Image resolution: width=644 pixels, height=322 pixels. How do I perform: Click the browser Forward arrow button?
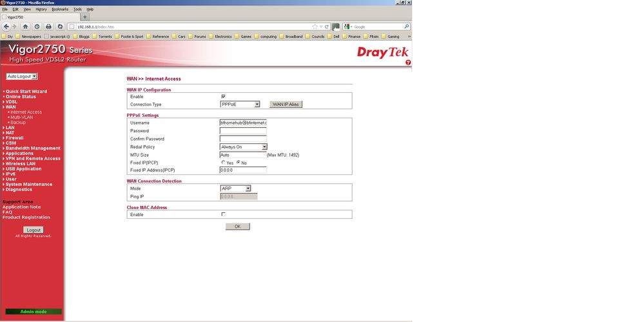(14, 26)
